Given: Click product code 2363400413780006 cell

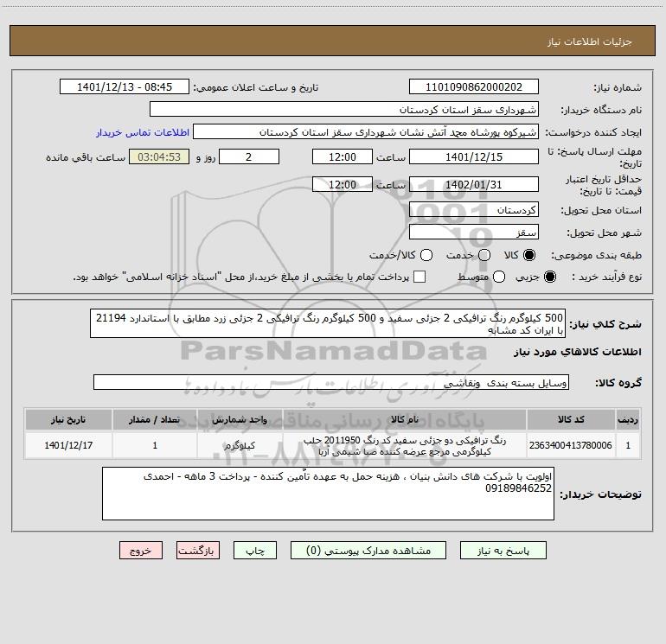Looking at the screenshot, I should coord(571,445).
